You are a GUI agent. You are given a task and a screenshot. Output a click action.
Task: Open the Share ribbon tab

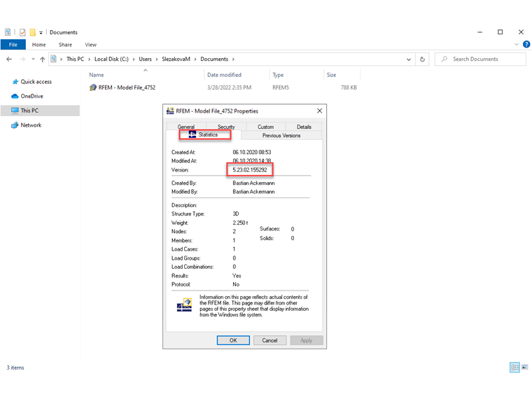tap(65, 45)
